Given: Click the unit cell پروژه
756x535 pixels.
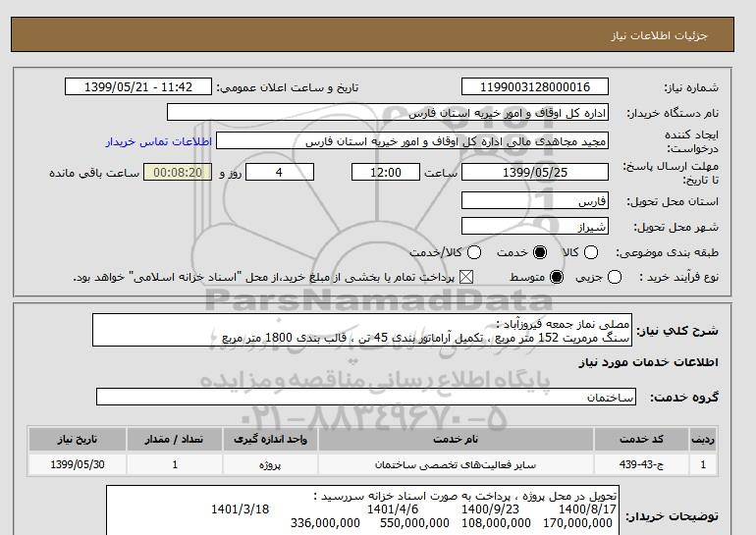Looking at the screenshot, I should (x=270, y=464).
